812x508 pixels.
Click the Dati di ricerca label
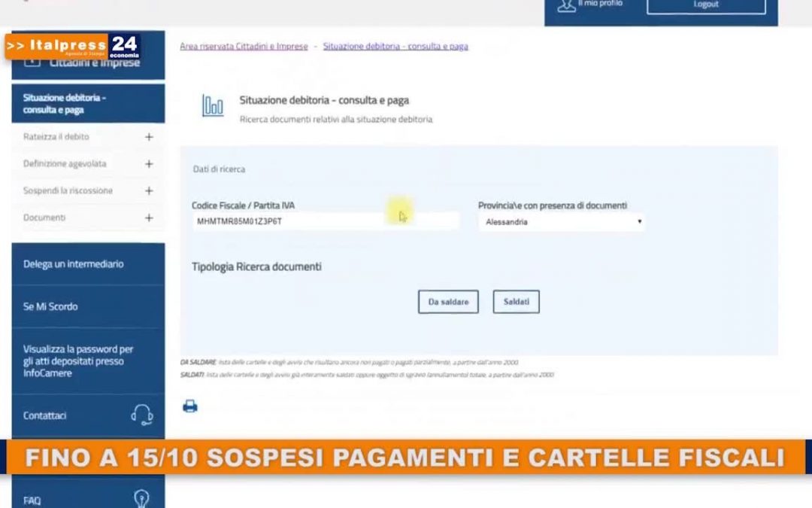coord(219,169)
